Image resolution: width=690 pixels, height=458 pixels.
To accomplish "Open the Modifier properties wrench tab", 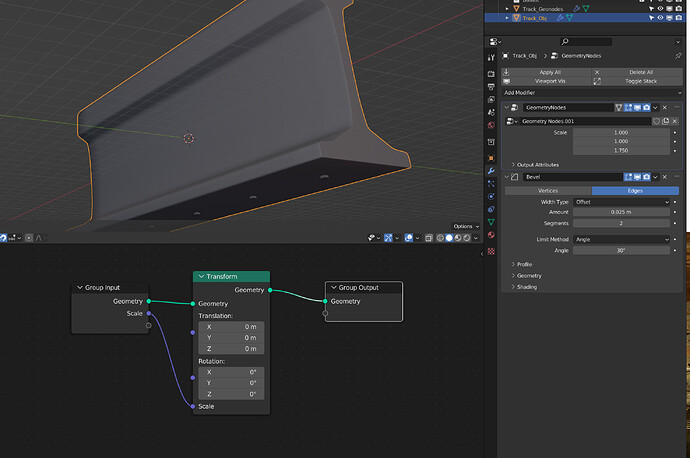I will pyautogui.click(x=491, y=171).
